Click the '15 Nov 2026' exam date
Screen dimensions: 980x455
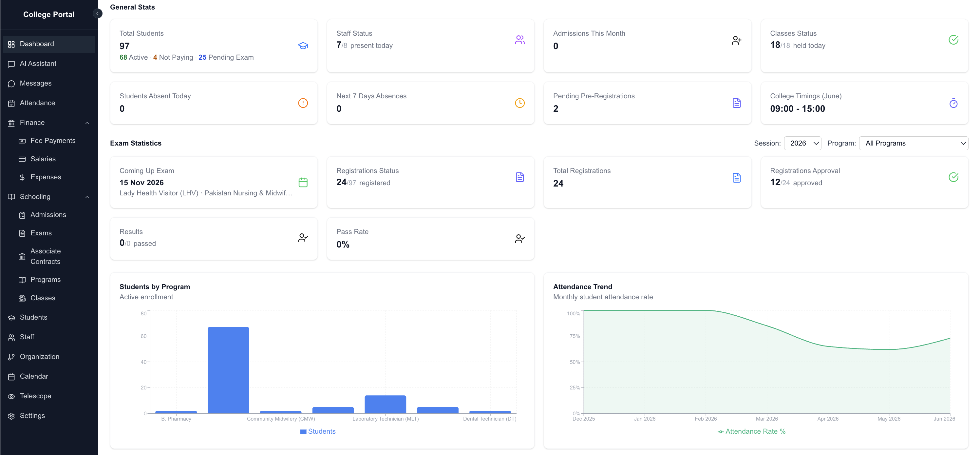(x=141, y=183)
